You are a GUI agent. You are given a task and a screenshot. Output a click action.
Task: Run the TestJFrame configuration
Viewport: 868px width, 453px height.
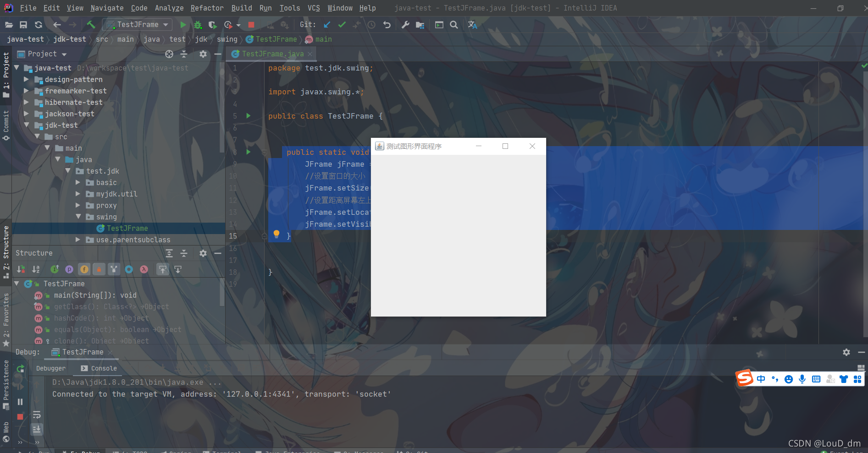pos(183,24)
